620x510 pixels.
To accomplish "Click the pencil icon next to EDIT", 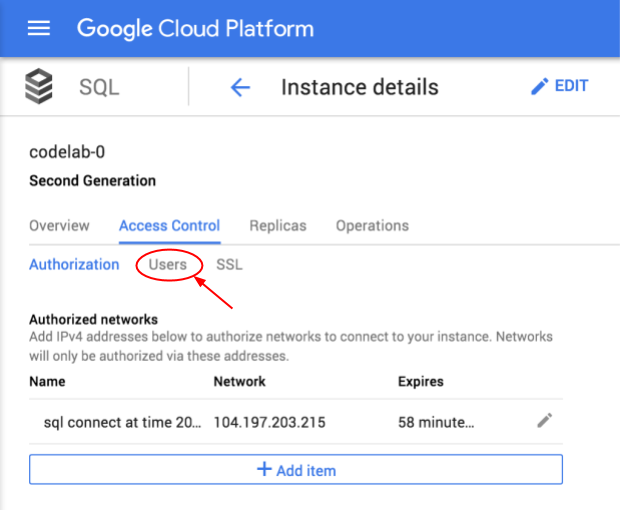I will coord(539,86).
